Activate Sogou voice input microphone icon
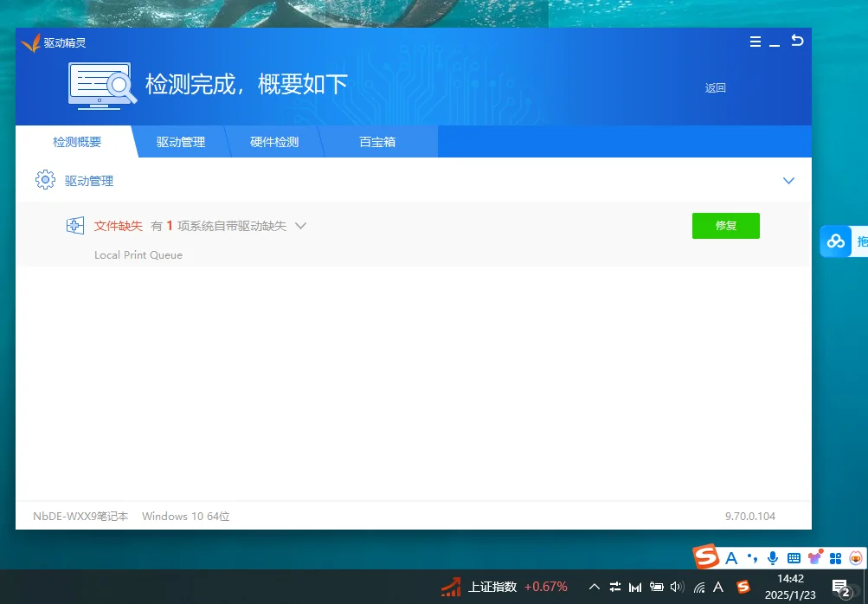Image resolution: width=868 pixels, height=604 pixels. click(772, 557)
